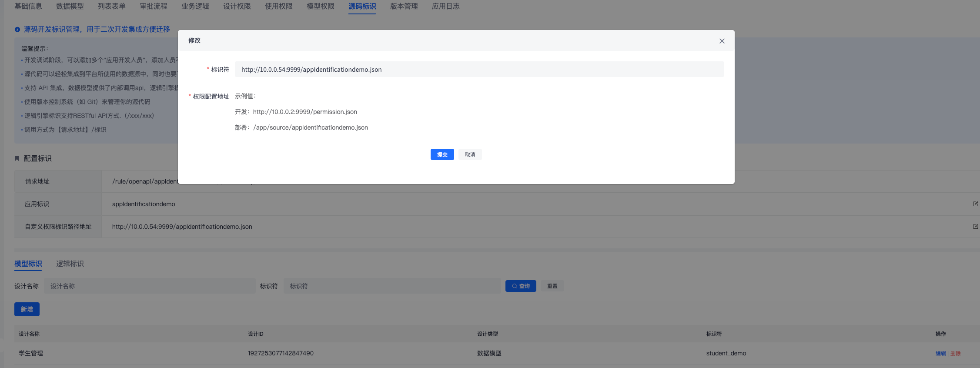Click the 重置 button
The image size is (980, 368).
(x=552, y=286)
